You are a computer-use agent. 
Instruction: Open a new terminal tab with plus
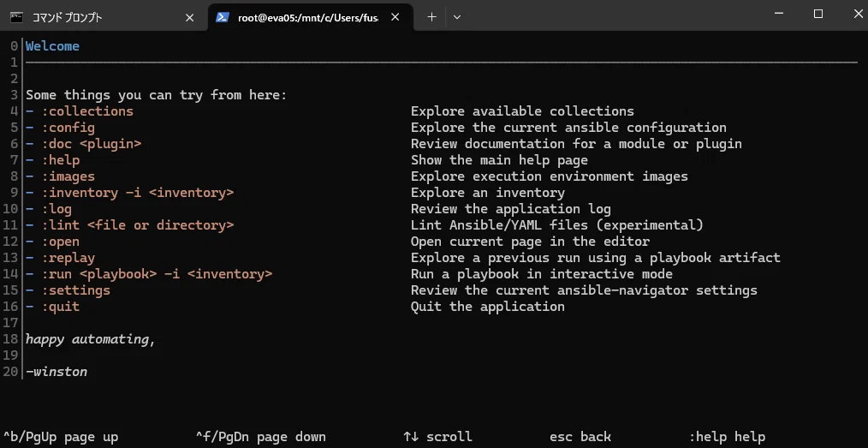431,17
